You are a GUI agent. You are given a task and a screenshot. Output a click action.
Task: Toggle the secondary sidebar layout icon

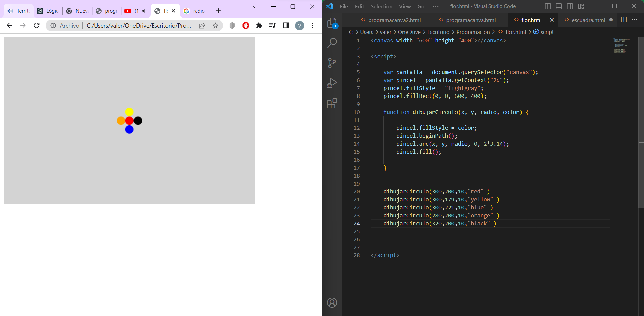click(570, 6)
